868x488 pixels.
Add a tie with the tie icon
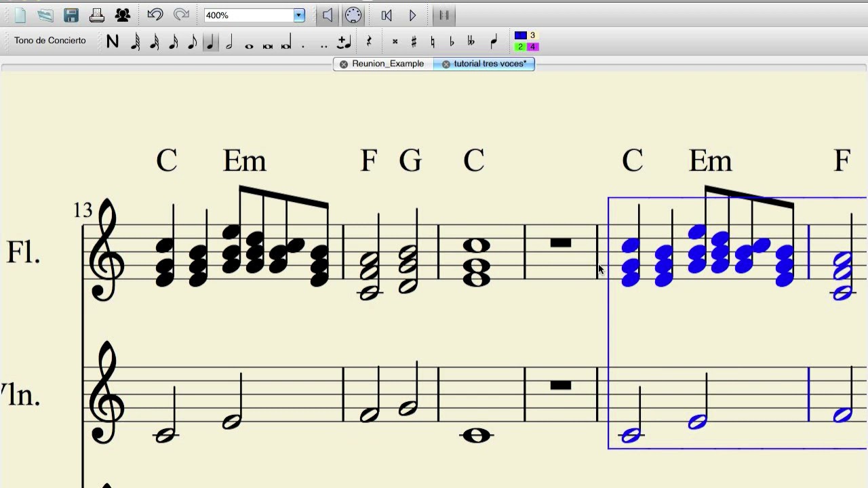(x=344, y=42)
